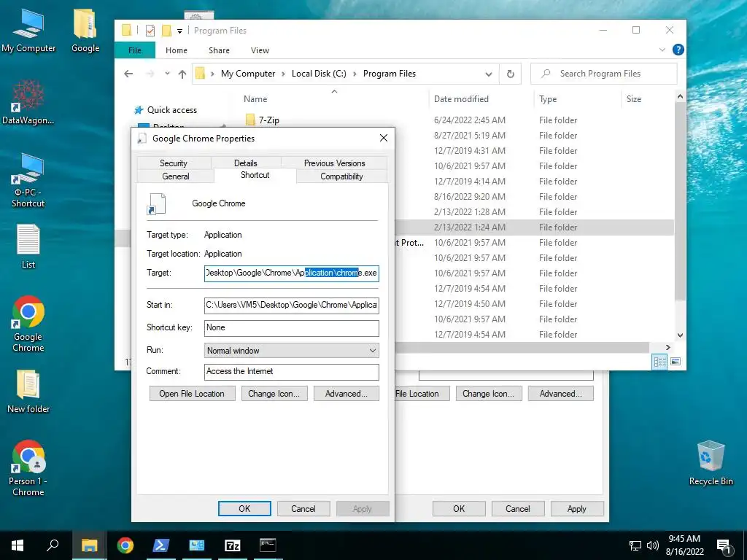Switch to the Previous Versions tab
Screen dimensions: 747x560
tap(334, 163)
